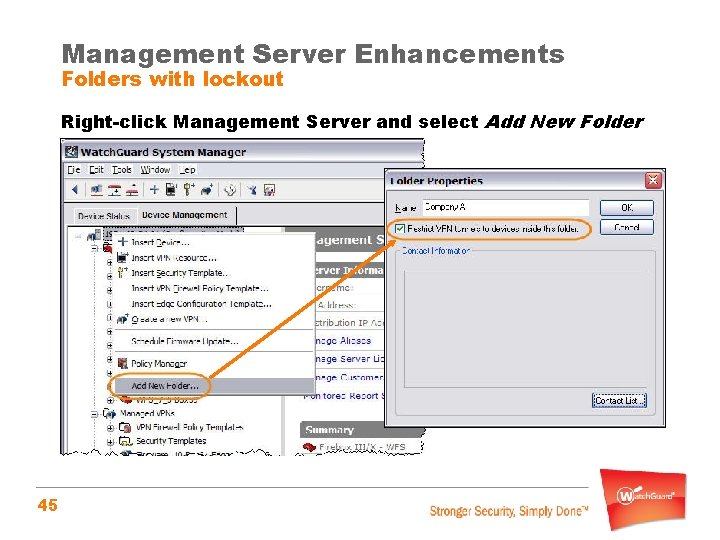Image resolution: width=720 pixels, height=540 pixels.
Task: Collapse the Managed VPNs tree node
Action: pyautogui.click(x=94, y=414)
